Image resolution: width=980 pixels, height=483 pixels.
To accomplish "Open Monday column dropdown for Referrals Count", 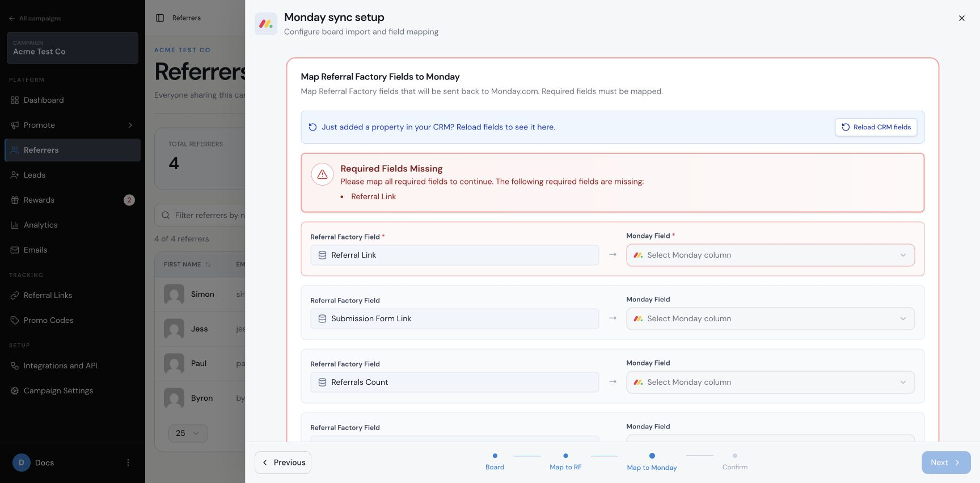I will [770, 383].
